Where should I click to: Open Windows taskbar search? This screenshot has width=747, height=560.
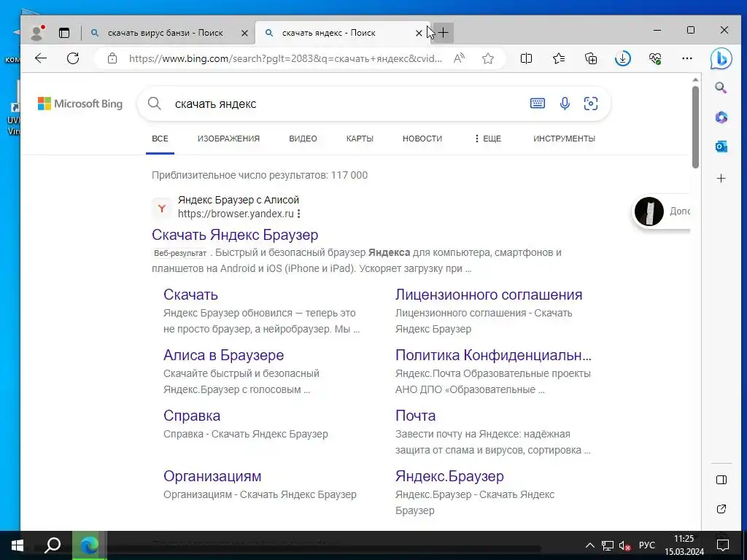pos(53,545)
